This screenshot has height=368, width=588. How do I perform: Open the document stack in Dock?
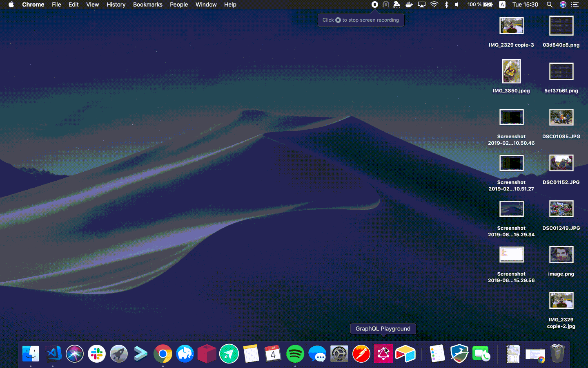tap(513, 354)
